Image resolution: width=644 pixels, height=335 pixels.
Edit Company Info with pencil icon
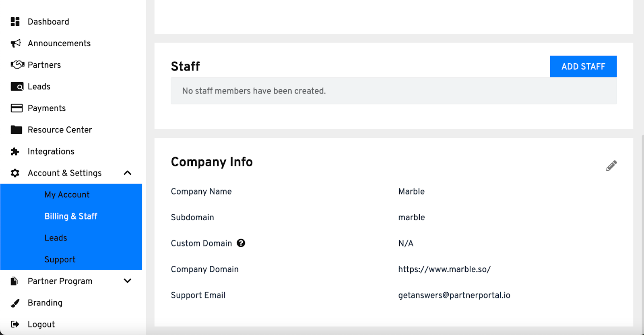(x=611, y=166)
